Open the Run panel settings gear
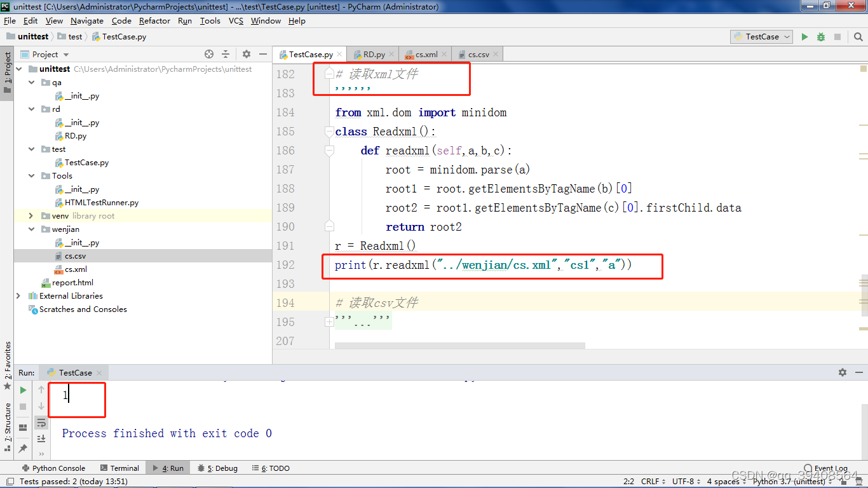 coord(843,372)
